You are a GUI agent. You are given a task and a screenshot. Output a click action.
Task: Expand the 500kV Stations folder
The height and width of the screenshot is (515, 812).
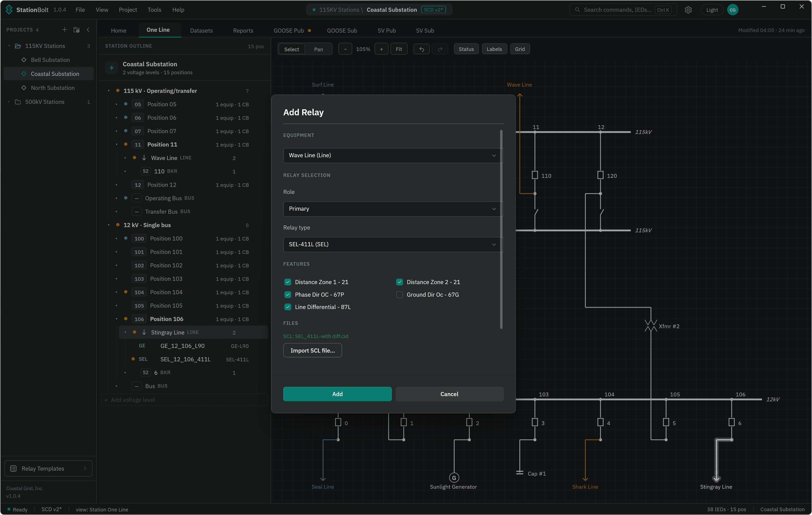click(9, 102)
